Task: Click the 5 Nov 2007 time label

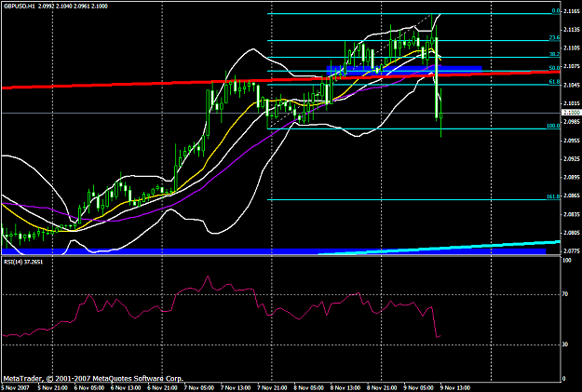Action: pyautogui.click(x=15, y=387)
